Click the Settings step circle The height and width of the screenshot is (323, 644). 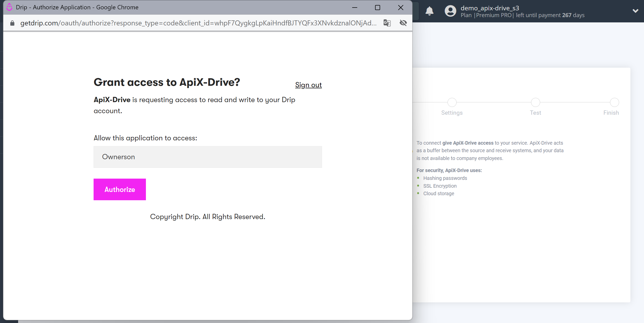(x=452, y=102)
